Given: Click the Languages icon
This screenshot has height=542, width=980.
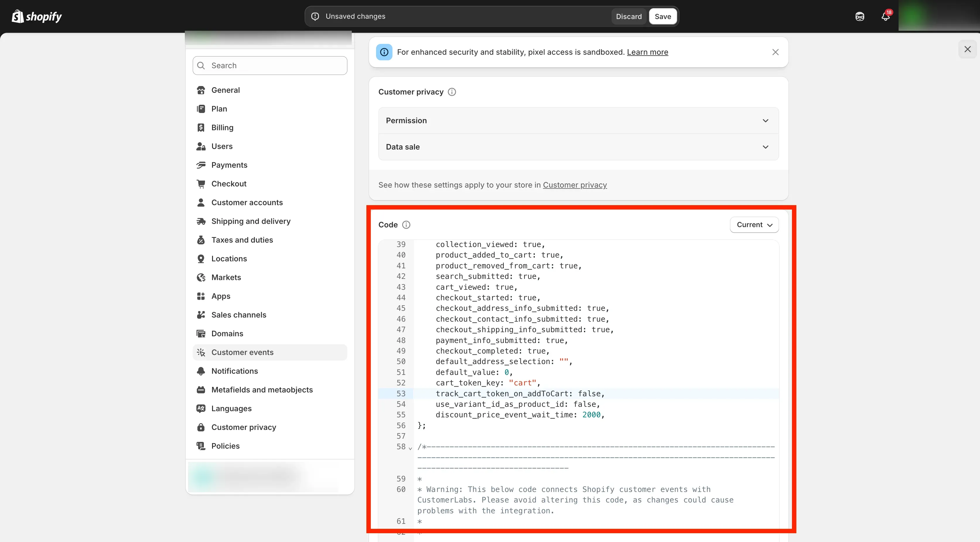Looking at the screenshot, I should click(201, 408).
